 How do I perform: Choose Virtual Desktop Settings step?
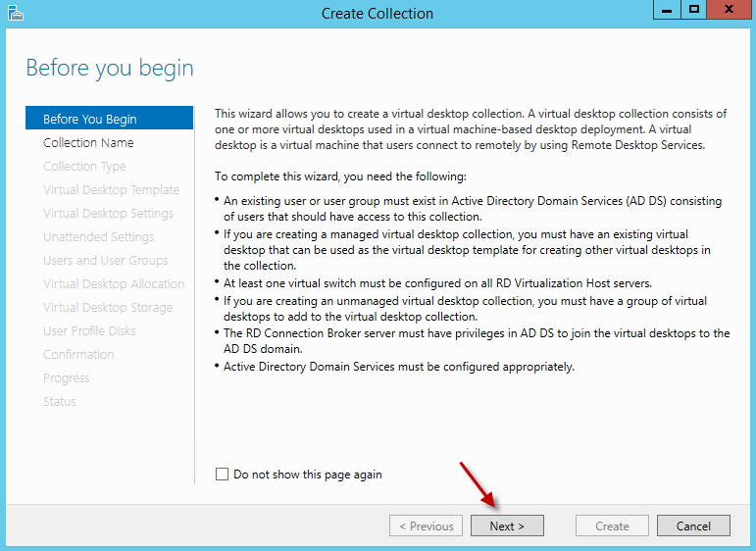point(108,213)
